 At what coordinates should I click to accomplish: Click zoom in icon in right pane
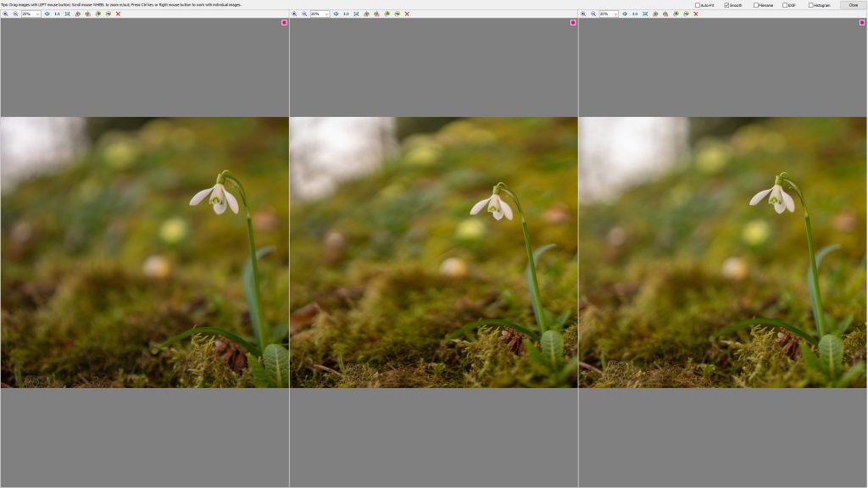[583, 14]
